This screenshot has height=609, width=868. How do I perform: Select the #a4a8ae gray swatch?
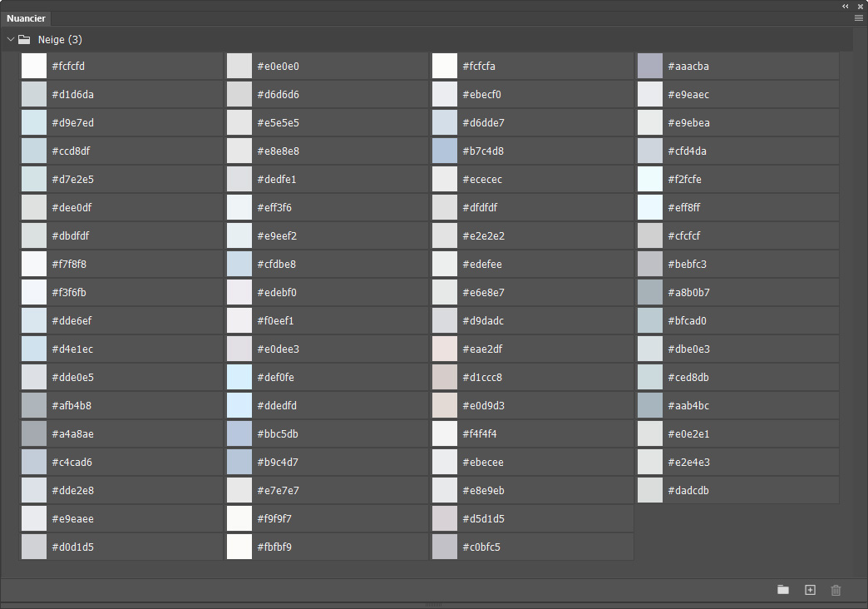[x=34, y=434]
